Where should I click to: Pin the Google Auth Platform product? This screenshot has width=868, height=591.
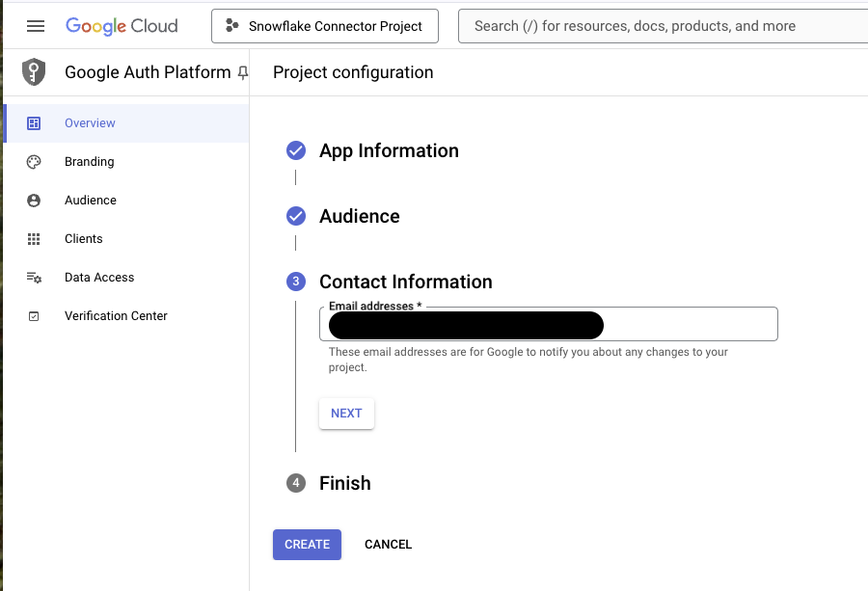click(x=242, y=73)
